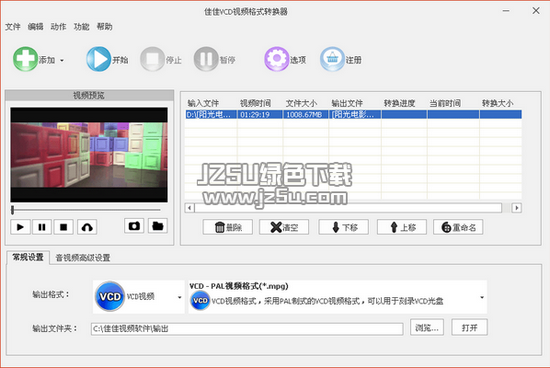550x368 pixels.
Task: Click the Rename (重命名) button
Action: 458,227
